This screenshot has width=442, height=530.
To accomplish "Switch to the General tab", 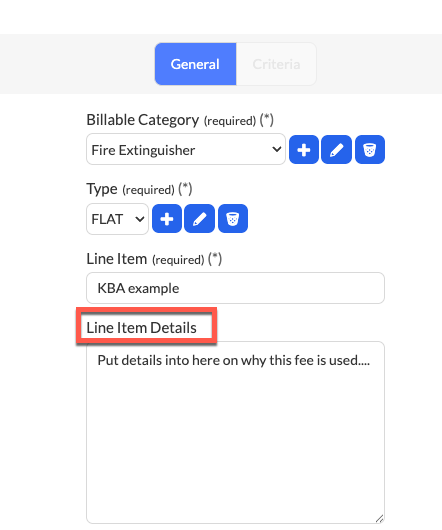I will [195, 64].
